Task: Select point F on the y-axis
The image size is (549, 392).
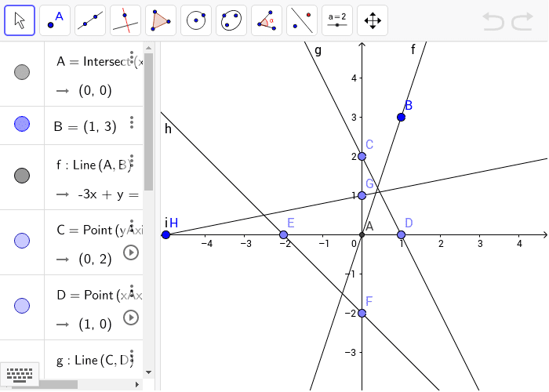Action: click(362, 314)
